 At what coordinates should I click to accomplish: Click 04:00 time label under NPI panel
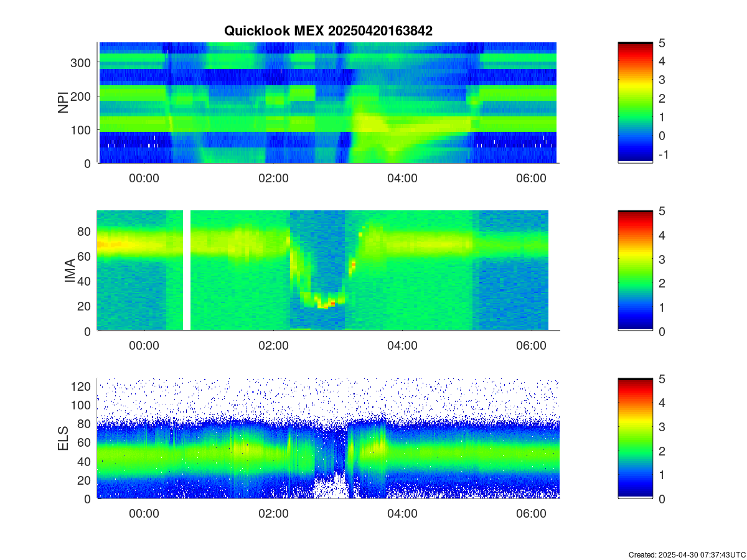click(402, 178)
